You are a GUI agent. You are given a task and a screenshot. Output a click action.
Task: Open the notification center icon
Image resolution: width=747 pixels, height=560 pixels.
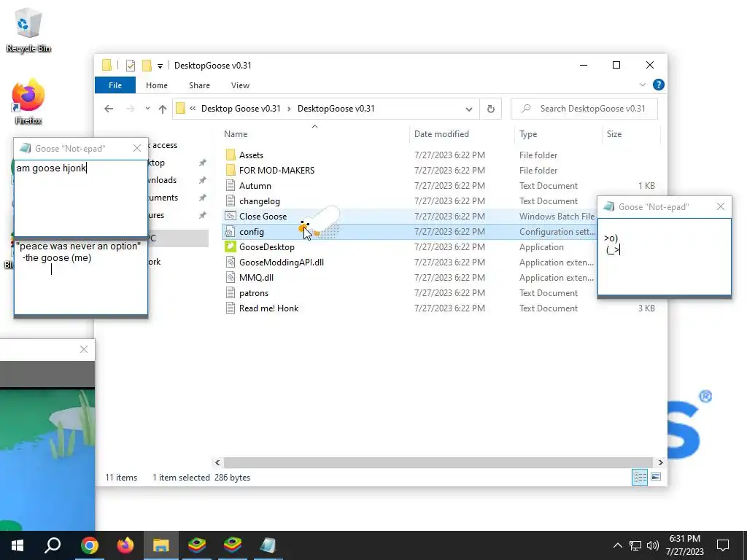[x=723, y=545]
